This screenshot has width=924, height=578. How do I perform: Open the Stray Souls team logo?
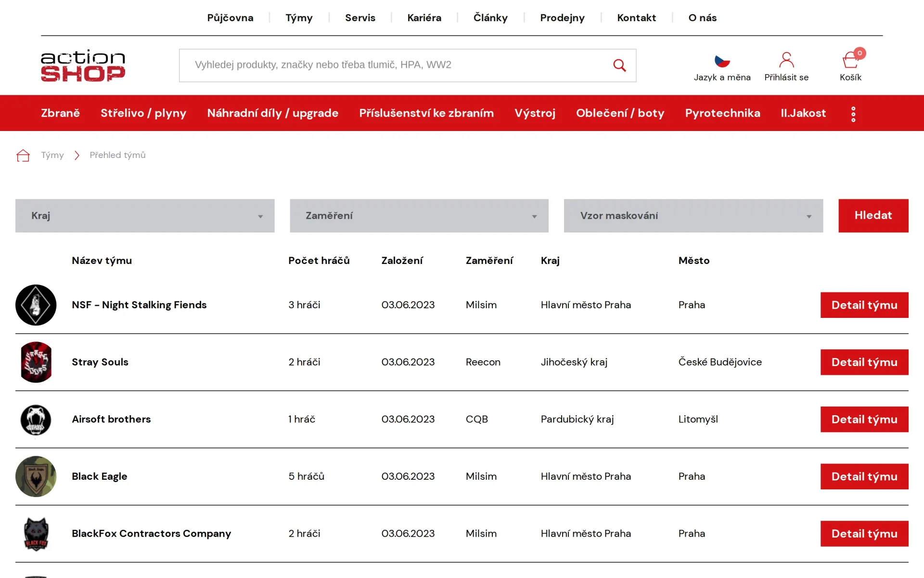point(36,362)
